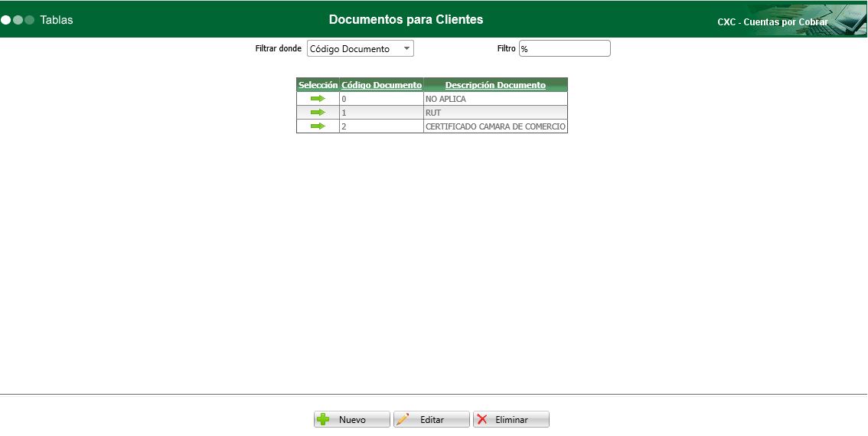Select the CERTIFICADO CAMARA DE COMERCIO row arrow
The height and width of the screenshot is (436, 868).
click(318, 126)
